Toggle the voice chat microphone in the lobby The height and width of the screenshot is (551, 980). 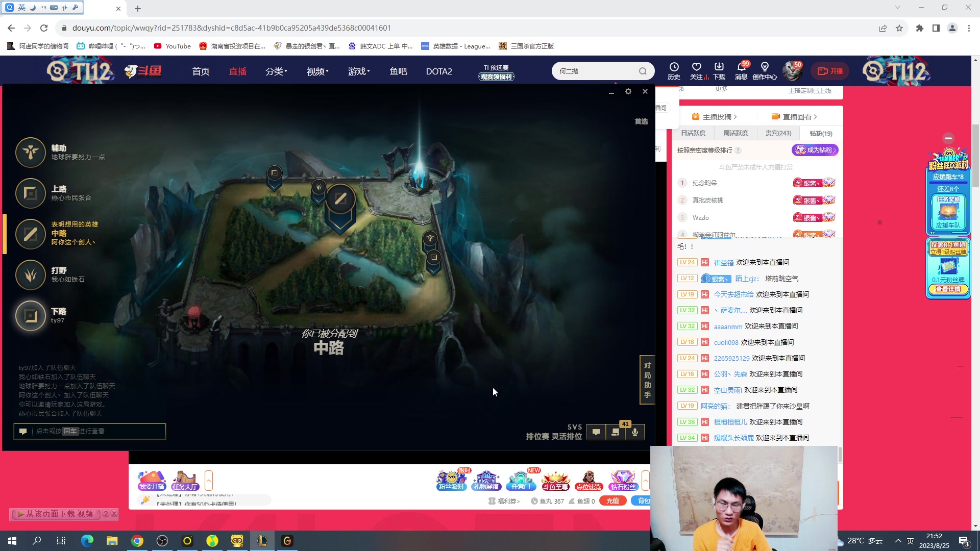coord(634,432)
